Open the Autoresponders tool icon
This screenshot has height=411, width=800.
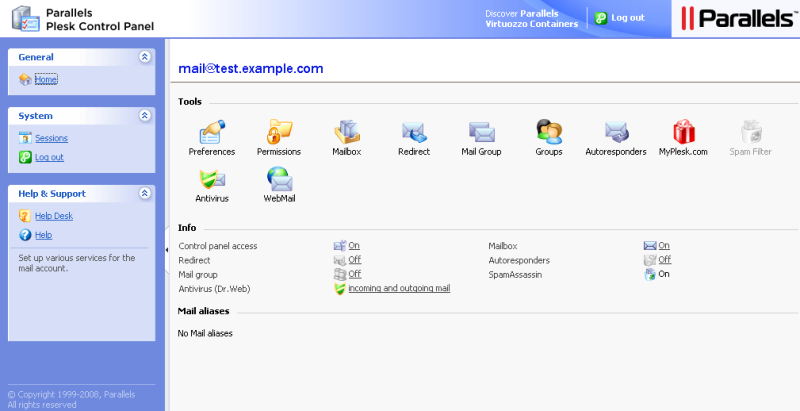616,132
